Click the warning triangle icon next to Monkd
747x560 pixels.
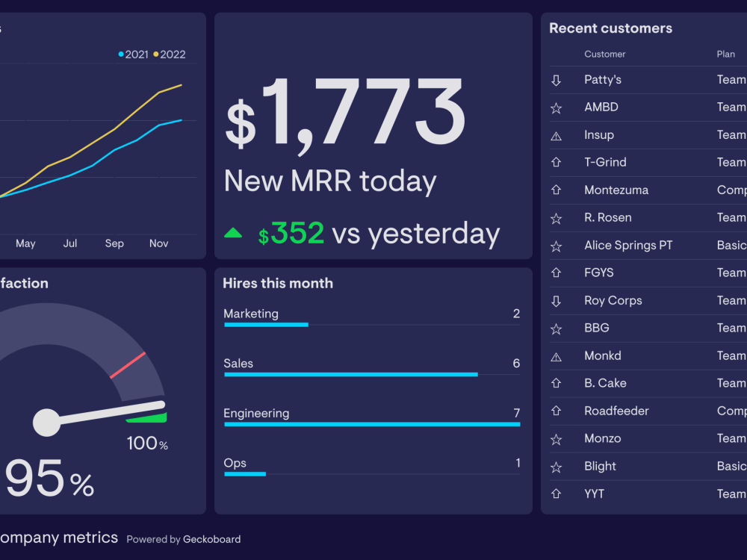click(556, 355)
